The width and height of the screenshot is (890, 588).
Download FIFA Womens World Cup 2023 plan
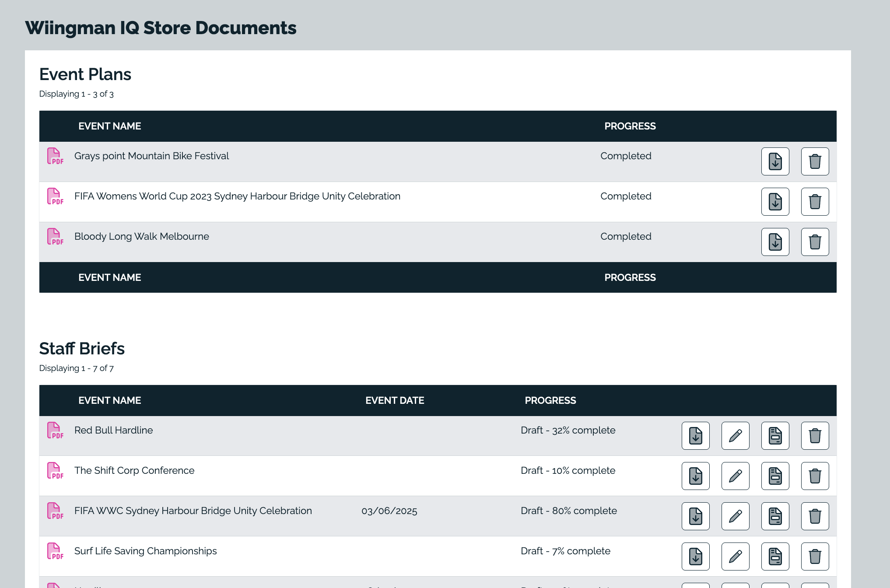775,202
